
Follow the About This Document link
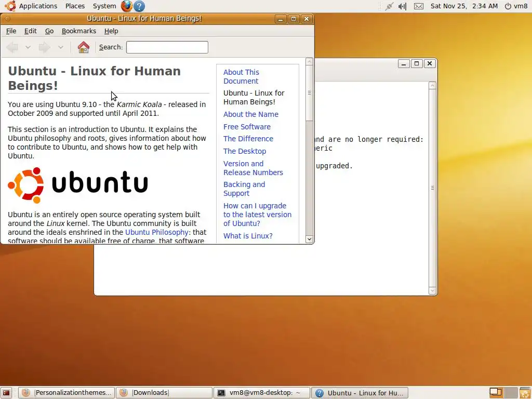click(241, 77)
